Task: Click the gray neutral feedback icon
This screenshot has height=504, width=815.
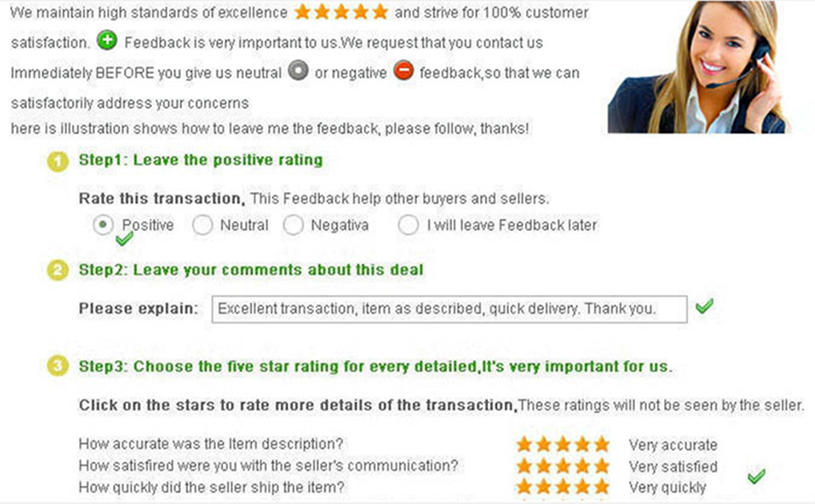Action: pos(298,71)
